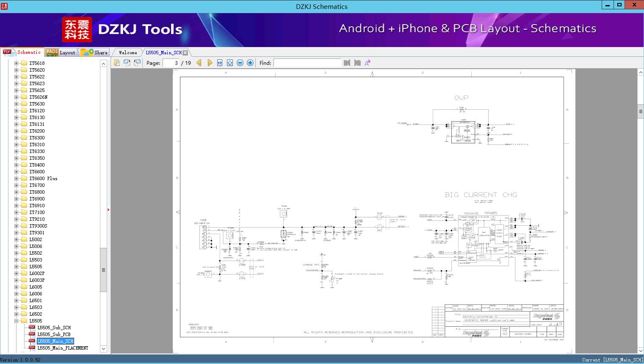Click the fit width icon
Viewport: 644px width, 364px height.
click(220, 63)
